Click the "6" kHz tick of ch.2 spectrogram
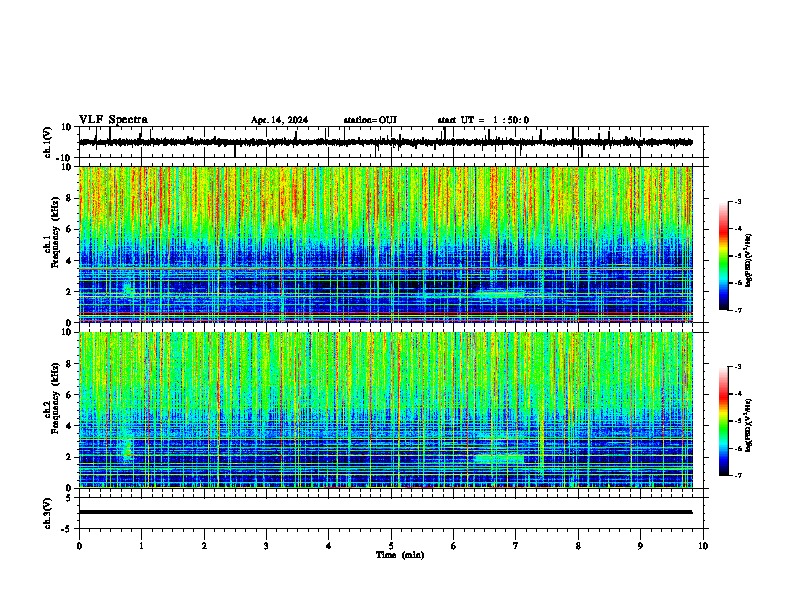The height and width of the screenshot is (612, 792). coord(70,394)
